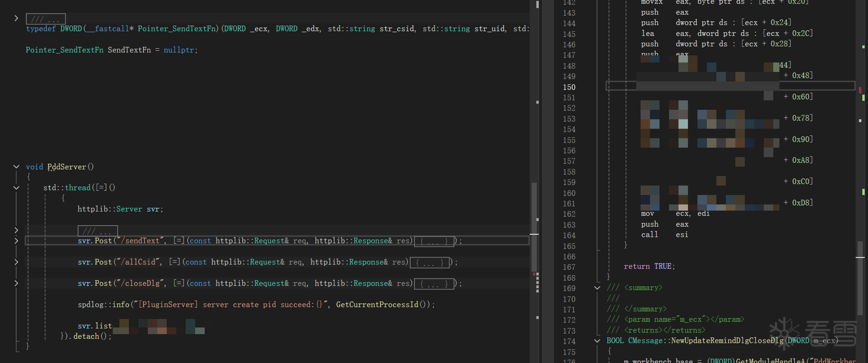Click the nullptr keyword
This screenshot has width=868, height=363.
tap(179, 50)
